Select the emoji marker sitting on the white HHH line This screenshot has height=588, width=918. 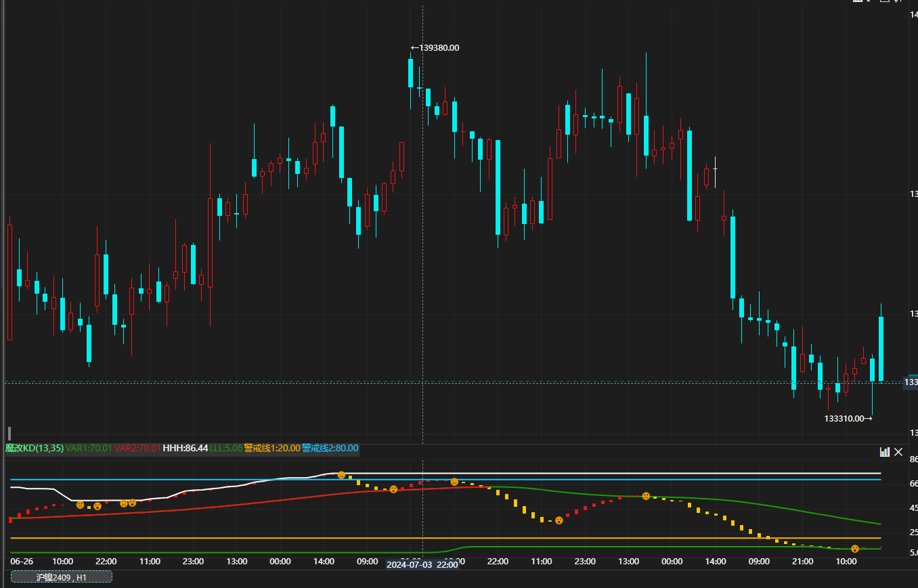(341, 475)
